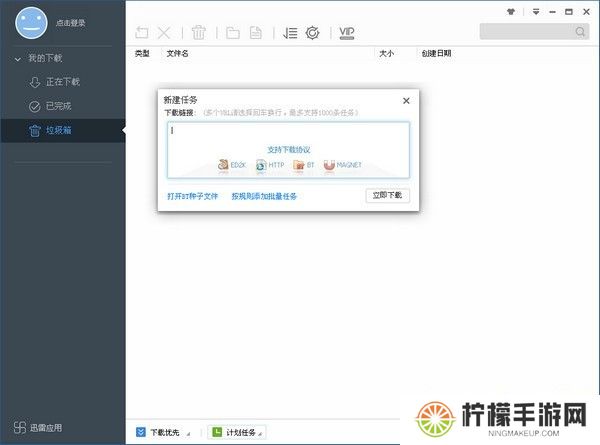Click the 点击登录 login text
The height and width of the screenshot is (445, 600).
[x=70, y=23]
